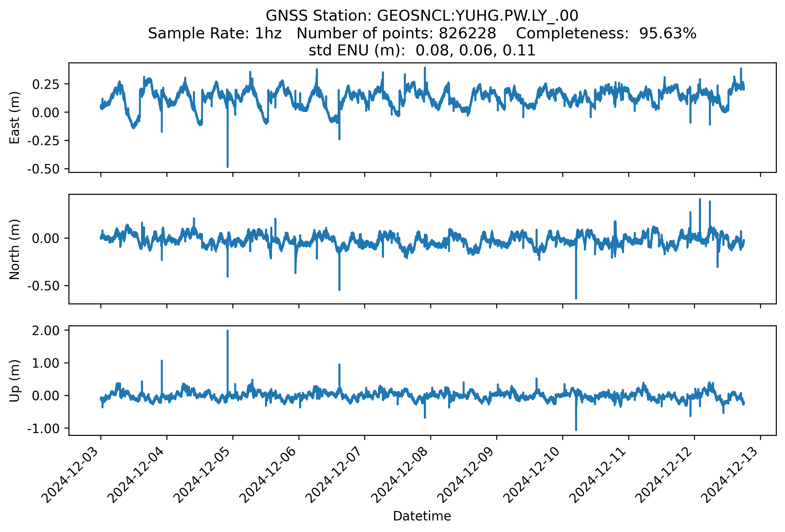785x532 pixels.
Task: Click the Up (m) axis label
Action: pos(14,381)
